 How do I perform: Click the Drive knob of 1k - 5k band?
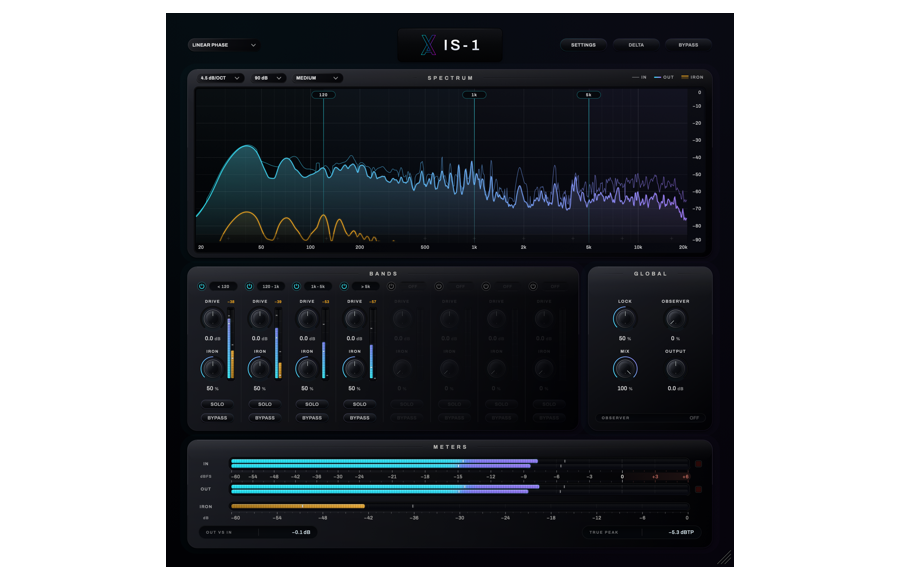(307, 318)
